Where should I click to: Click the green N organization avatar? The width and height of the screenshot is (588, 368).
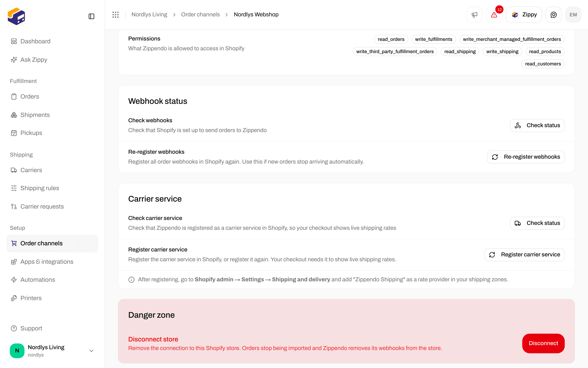click(17, 351)
